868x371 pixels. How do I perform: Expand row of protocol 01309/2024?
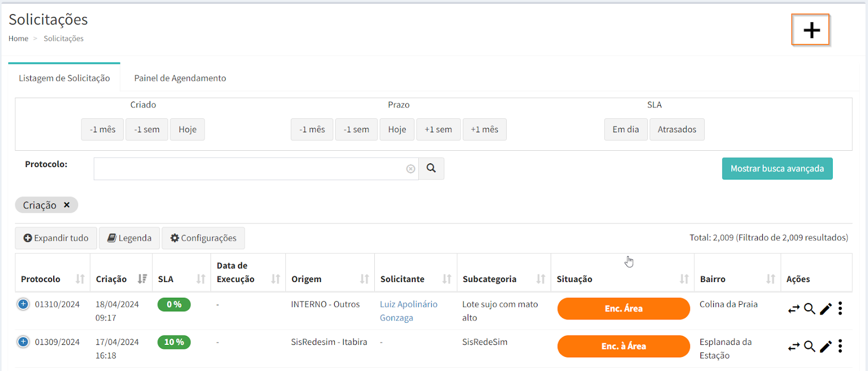(x=23, y=342)
